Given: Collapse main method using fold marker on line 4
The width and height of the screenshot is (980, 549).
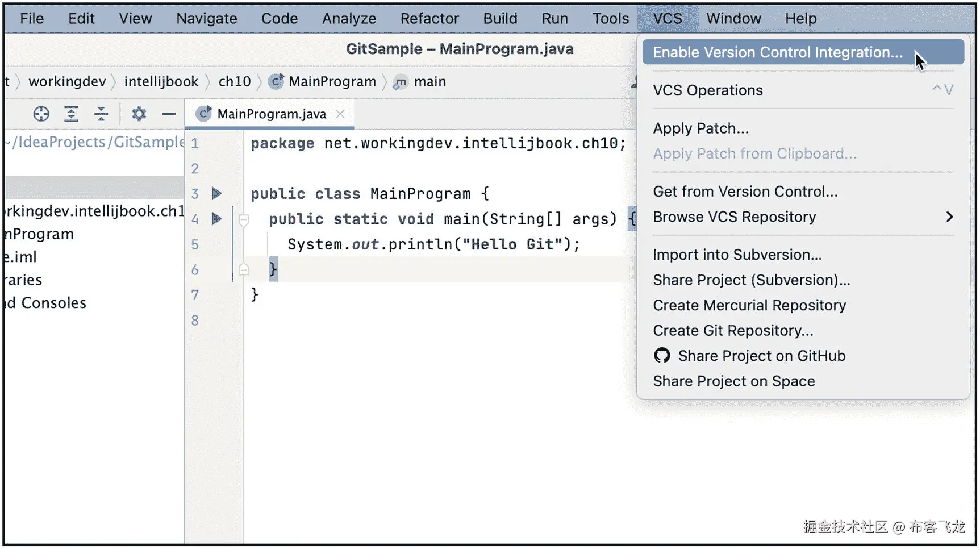Looking at the screenshot, I should coord(244,219).
